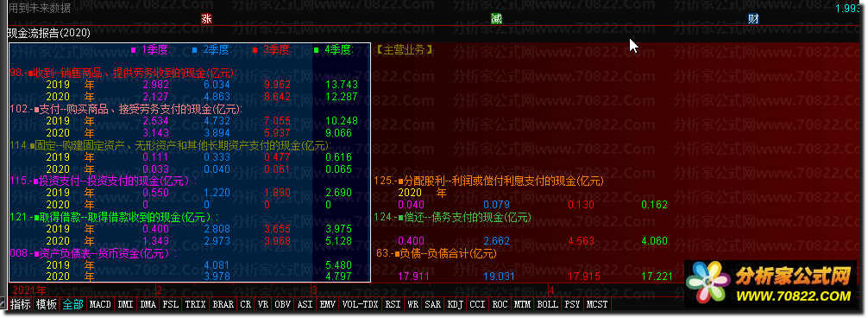This screenshot has width=868, height=318.
Task: Click the 【主营业务】 label
Action: pos(405,50)
